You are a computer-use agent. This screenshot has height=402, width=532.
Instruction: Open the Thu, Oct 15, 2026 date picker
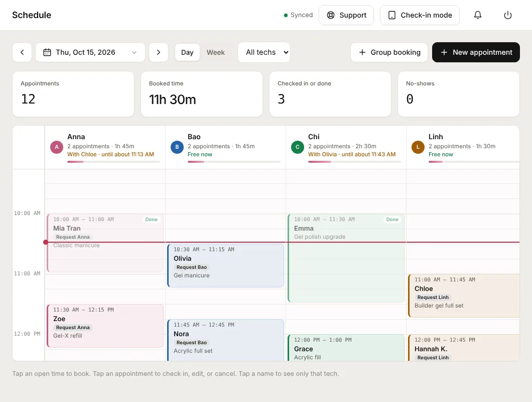coord(90,52)
